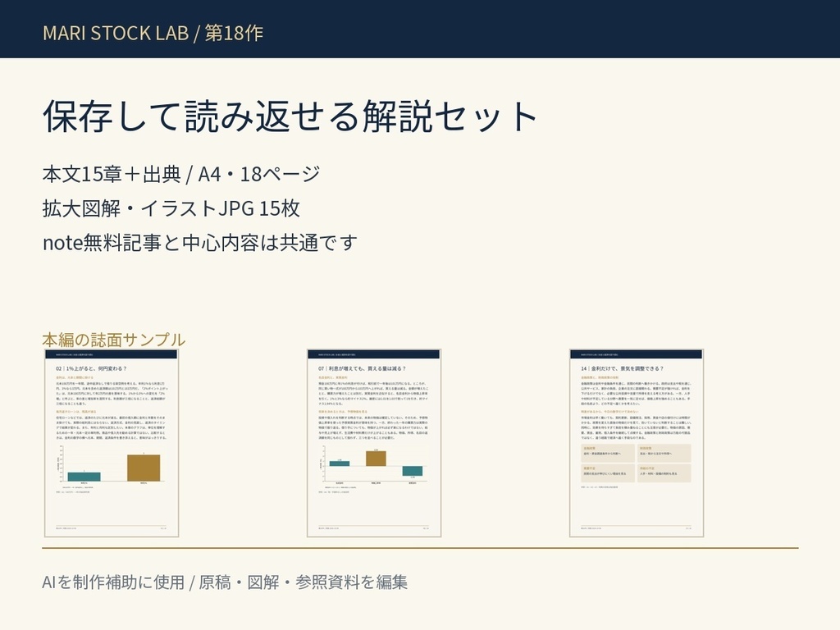Click the '本編の誌面サンプル' label
This screenshot has height=630, width=840.
click(x=113, y=340)
